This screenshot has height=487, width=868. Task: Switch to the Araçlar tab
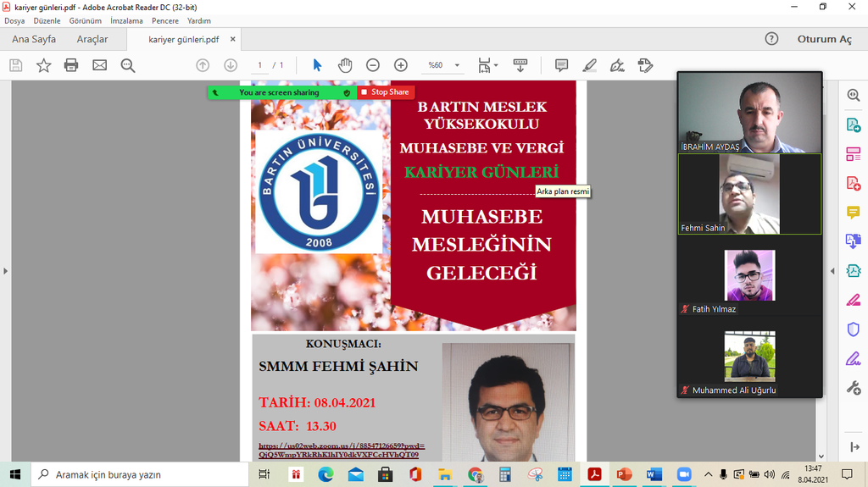pyautogui.click(x=92, y=39)
